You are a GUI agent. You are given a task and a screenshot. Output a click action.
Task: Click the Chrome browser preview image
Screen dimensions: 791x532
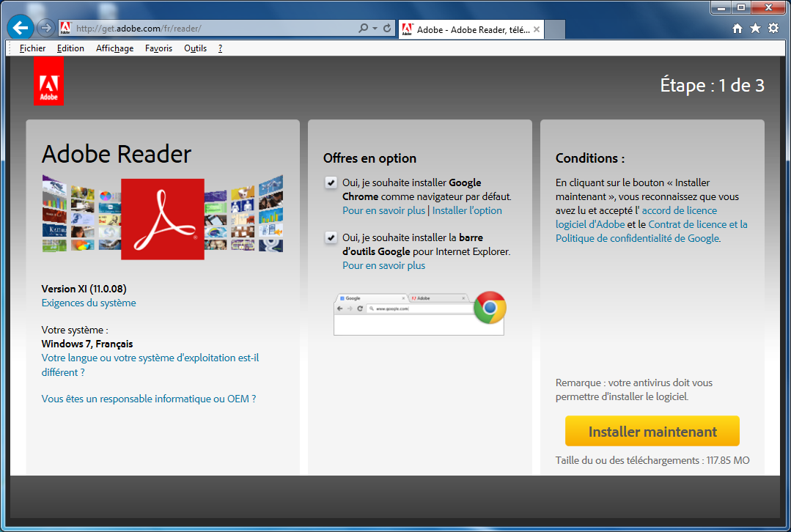419,314
